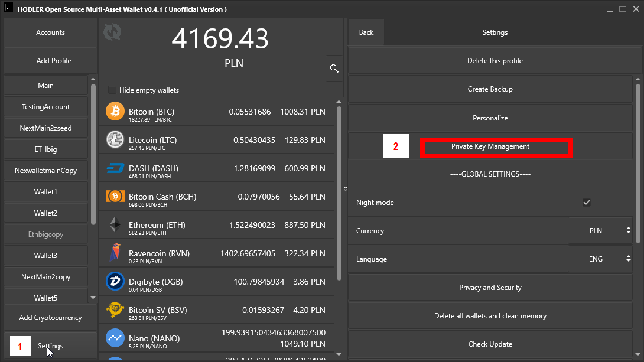The image size is (644, 362).
Task: Open the wallet search magnifier
Action: [x=334, y=69]
